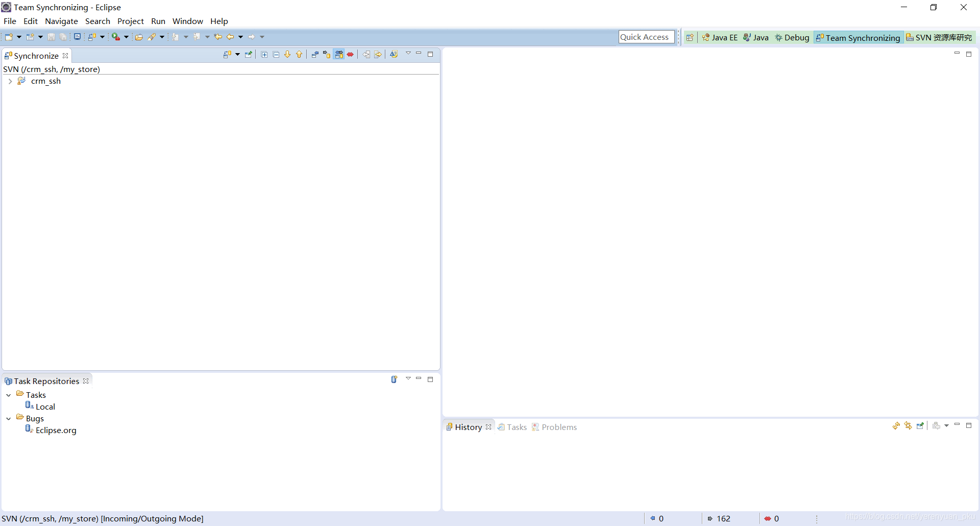Click Collapse All icon in Synchronize view
The width and height of the screenshot is (980, 526).
coord(276,55)
